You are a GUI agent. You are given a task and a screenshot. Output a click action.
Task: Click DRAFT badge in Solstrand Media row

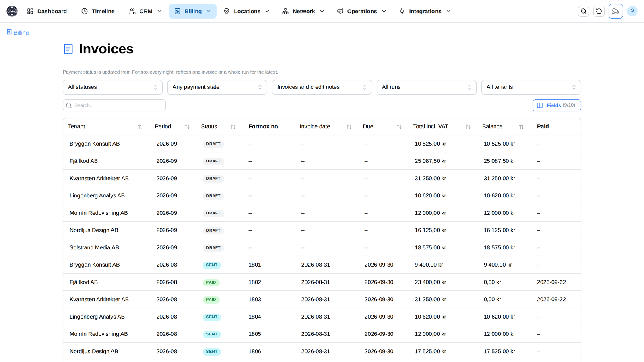213,248
